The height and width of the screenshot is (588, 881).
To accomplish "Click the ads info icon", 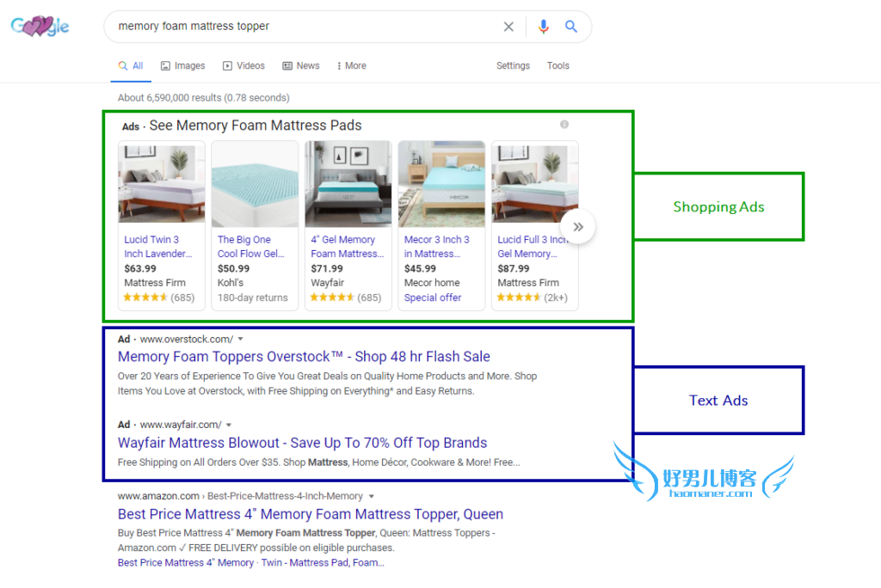I will (x=564, y=124).
